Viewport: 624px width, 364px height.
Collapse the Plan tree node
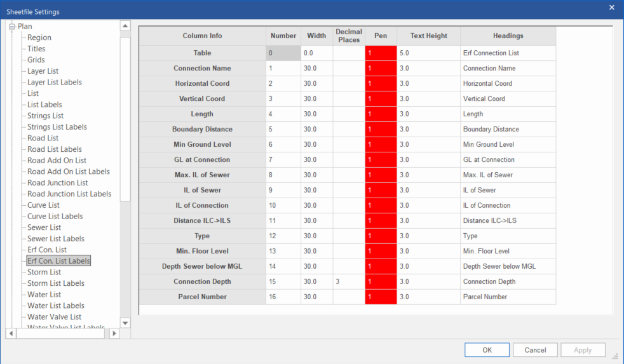pyautogui.click(x=11, y=27)
